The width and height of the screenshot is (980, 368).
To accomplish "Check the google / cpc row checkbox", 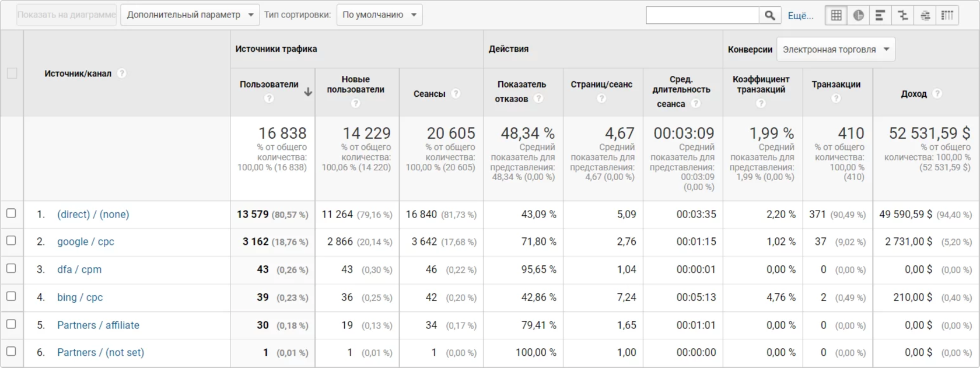I will pos(11,240).
